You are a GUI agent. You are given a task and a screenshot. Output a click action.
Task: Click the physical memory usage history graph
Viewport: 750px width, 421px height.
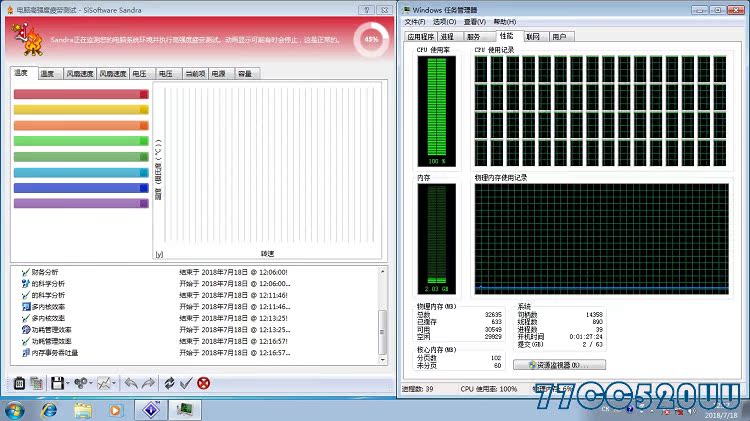602,239
